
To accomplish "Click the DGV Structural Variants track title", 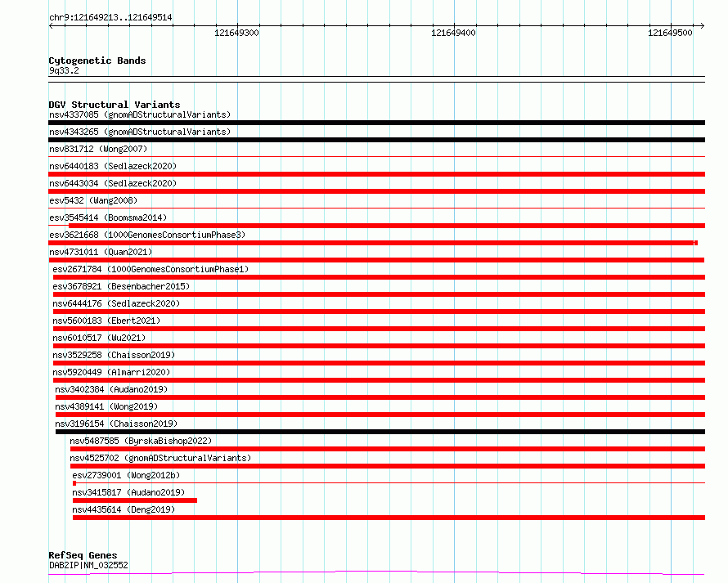I will click(x=115, y=105).
